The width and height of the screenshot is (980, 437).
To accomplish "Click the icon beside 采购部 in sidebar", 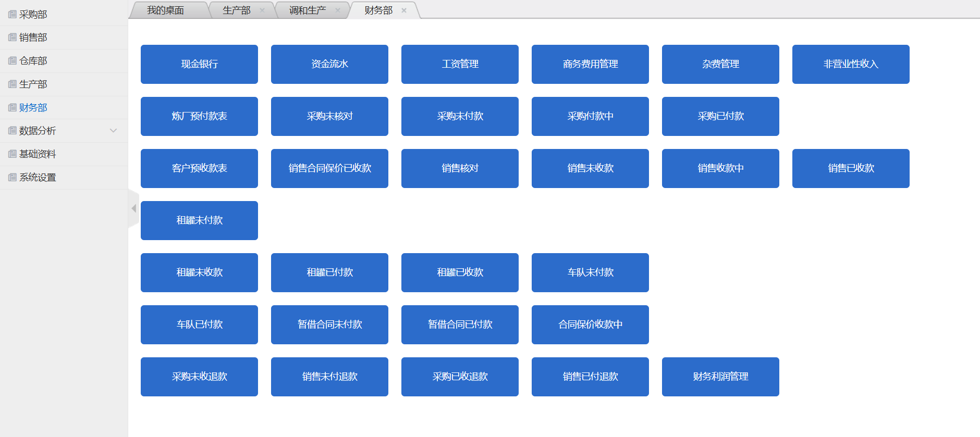I will coord(13,15).
